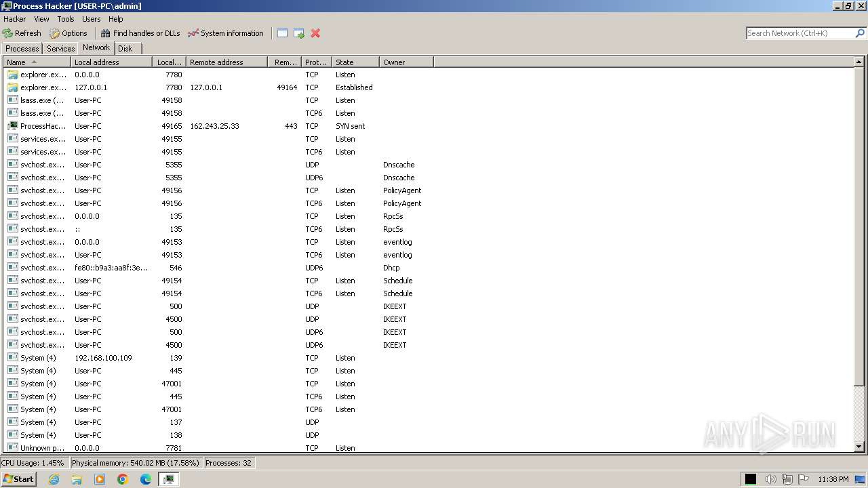
Task: Click the find window toolbar icon
Action: pyautogui.click(x=283, y=33)
